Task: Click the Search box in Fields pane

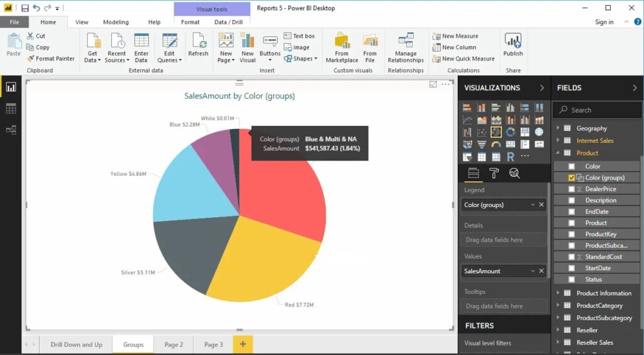Action: click(597, 110)
